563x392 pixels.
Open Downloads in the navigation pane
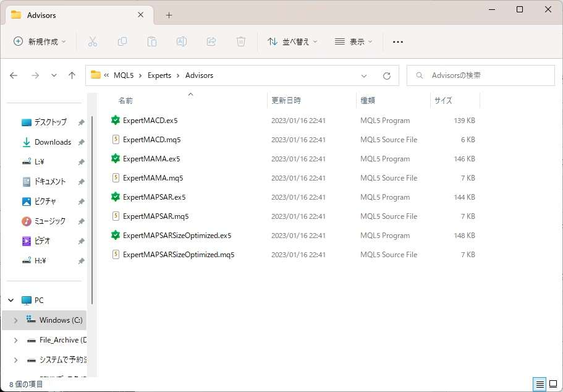(53, 142)
